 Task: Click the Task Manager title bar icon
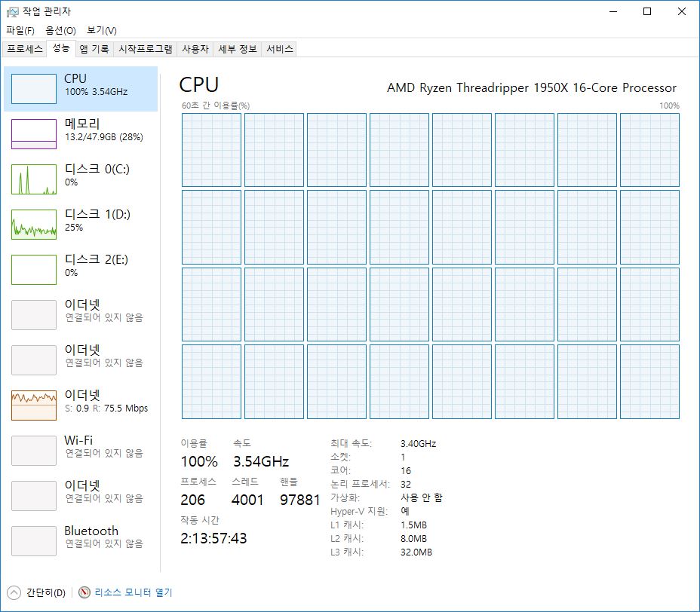tap(13, 11)
